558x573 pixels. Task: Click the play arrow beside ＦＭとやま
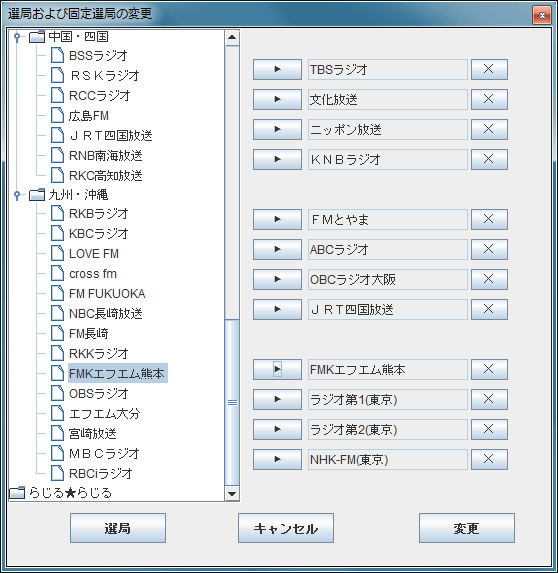[277, 219]
